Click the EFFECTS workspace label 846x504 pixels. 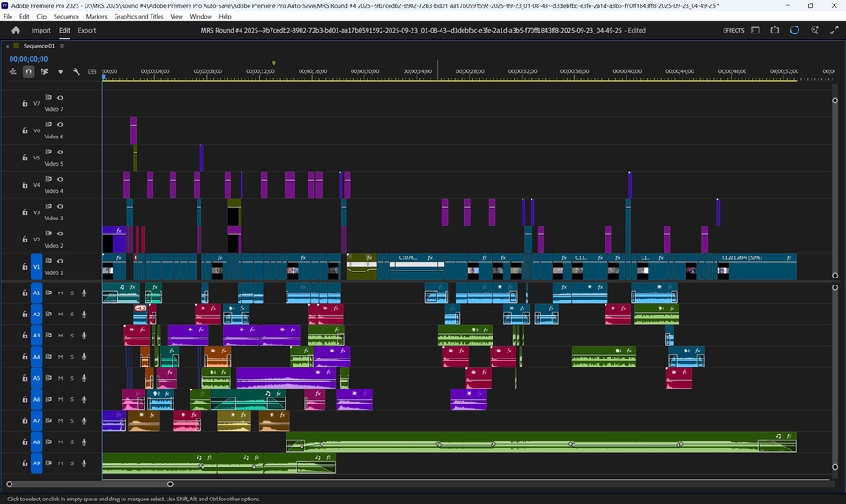coord(733,30)
